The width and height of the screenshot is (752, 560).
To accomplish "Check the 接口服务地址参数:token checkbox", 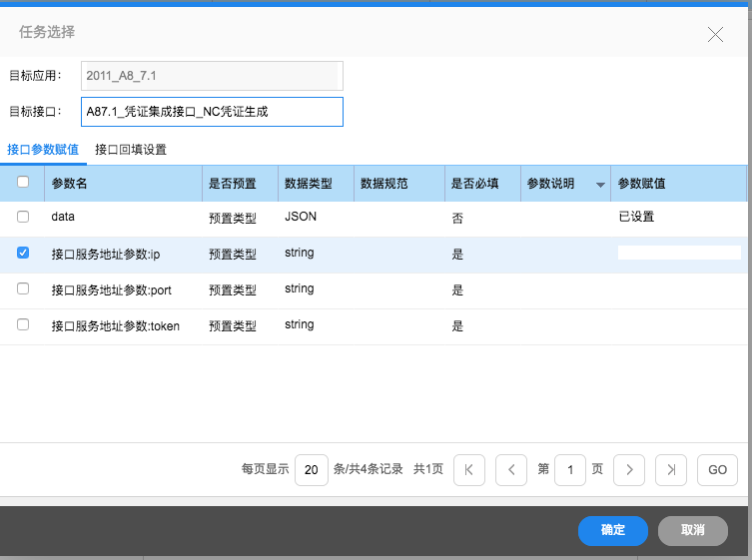I will tap(23, 325).
